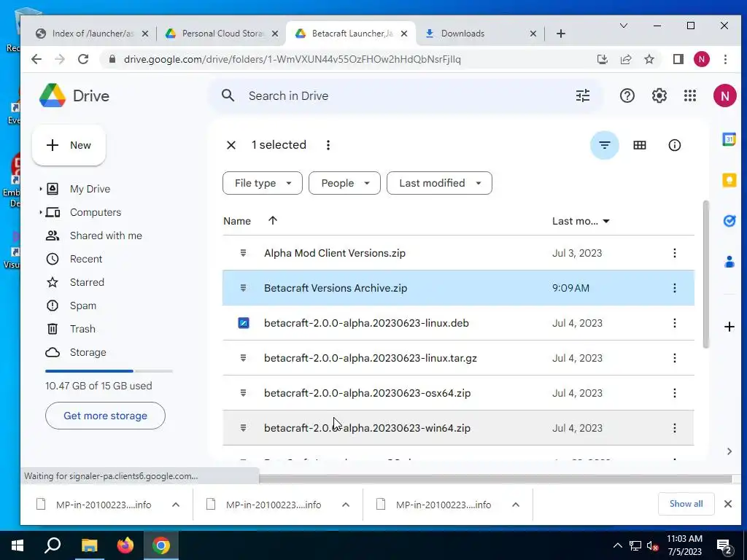
Task: Open more actions beside 1 selected
Action: (328, 145)
